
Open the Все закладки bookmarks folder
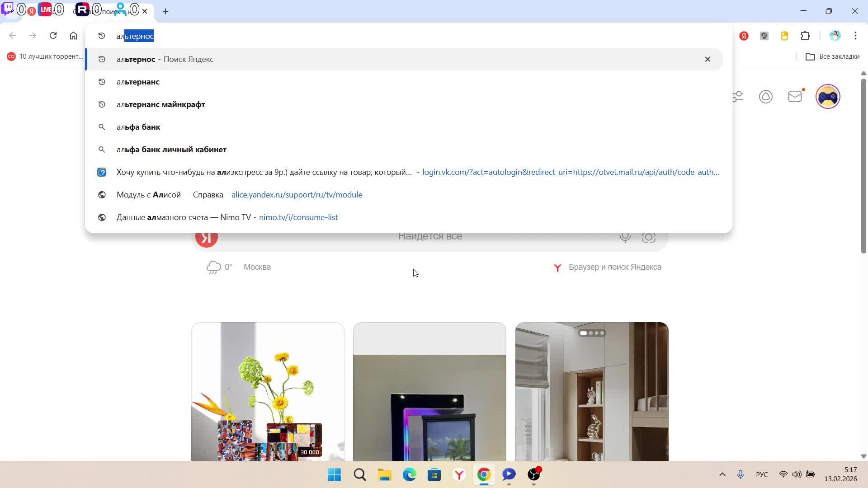pyautogui.click(x=832, y=56)
